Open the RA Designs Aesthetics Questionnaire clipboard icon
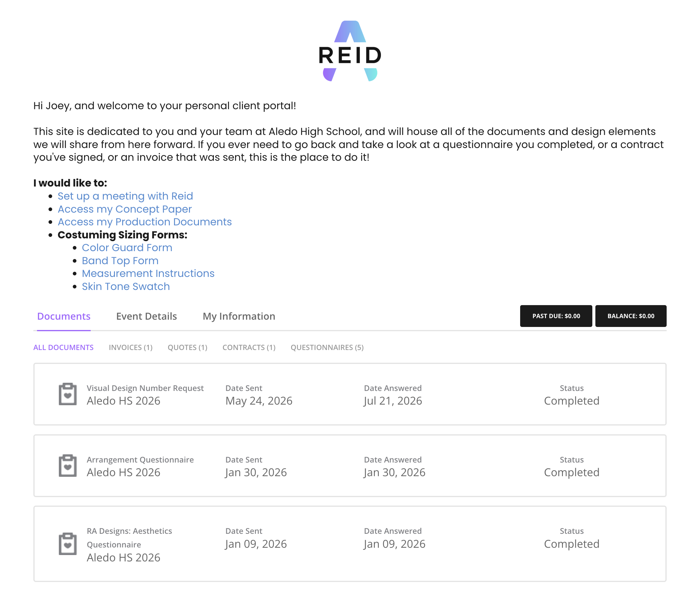 click(x=68, y=544)
